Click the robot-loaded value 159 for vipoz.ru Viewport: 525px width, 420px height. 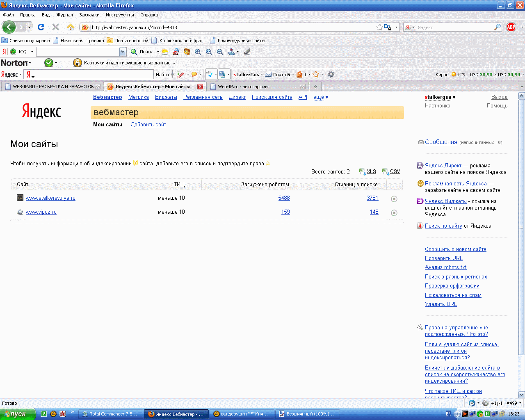[x=285, y=212]
